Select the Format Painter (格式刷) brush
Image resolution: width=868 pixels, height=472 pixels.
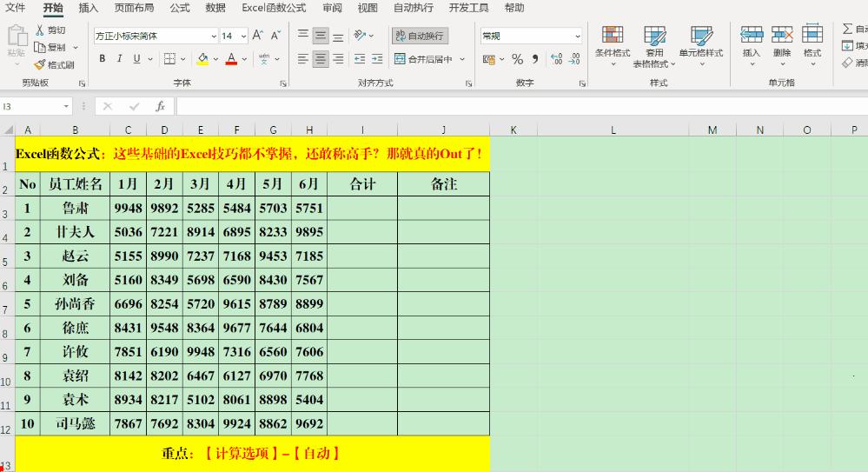[40, 65]
